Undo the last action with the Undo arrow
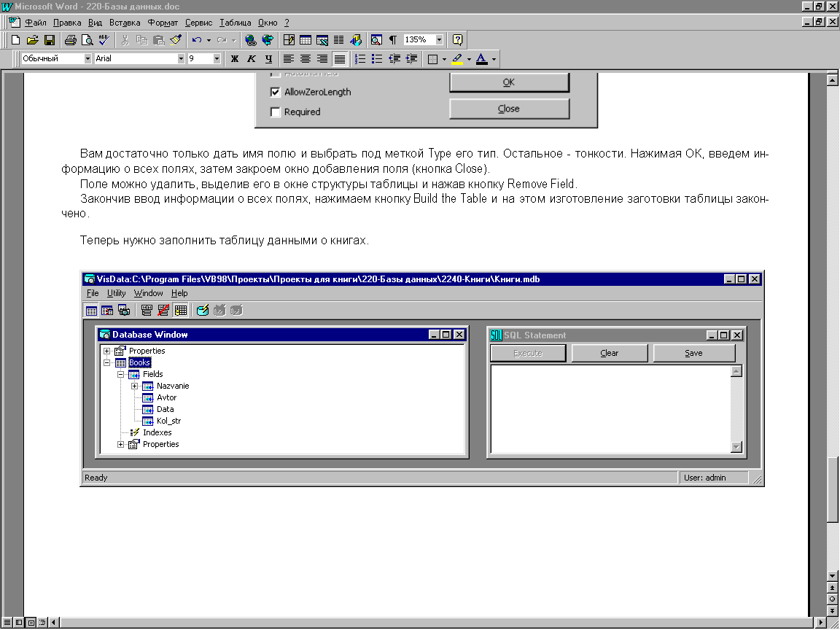Screen dimensions: 840x630 (197, 39)
